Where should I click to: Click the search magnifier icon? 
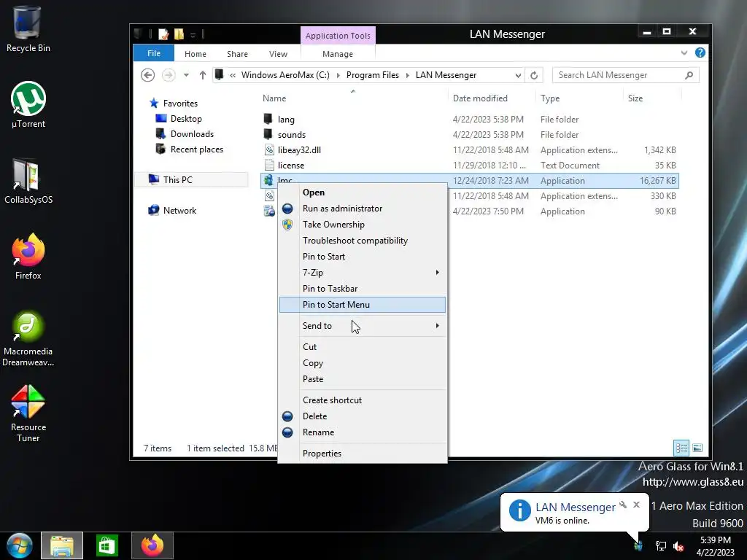[x=689, y=75]
